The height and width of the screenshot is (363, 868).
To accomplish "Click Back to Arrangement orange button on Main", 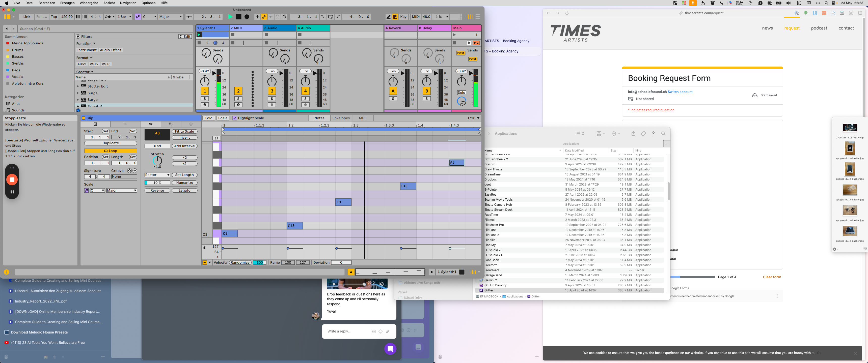I will [476, 43].
